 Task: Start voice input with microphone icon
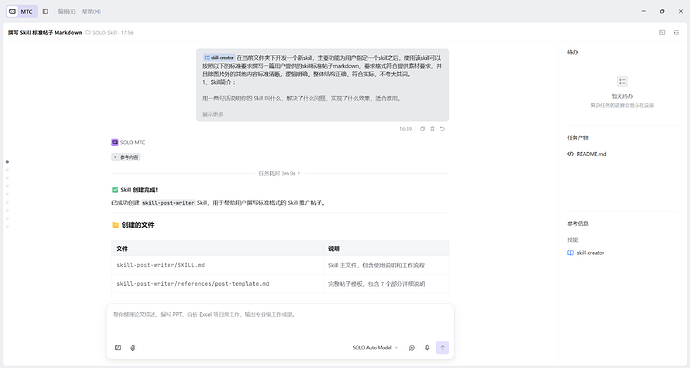tap(427, 348)
